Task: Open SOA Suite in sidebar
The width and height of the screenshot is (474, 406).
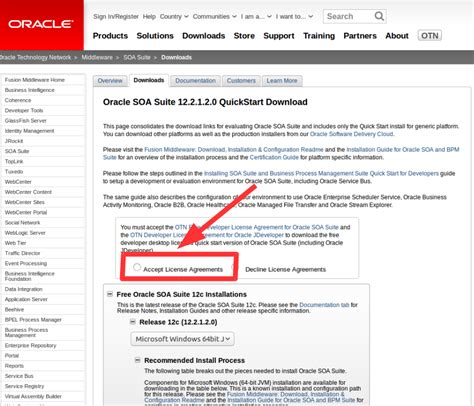Action: pos(17,151)
